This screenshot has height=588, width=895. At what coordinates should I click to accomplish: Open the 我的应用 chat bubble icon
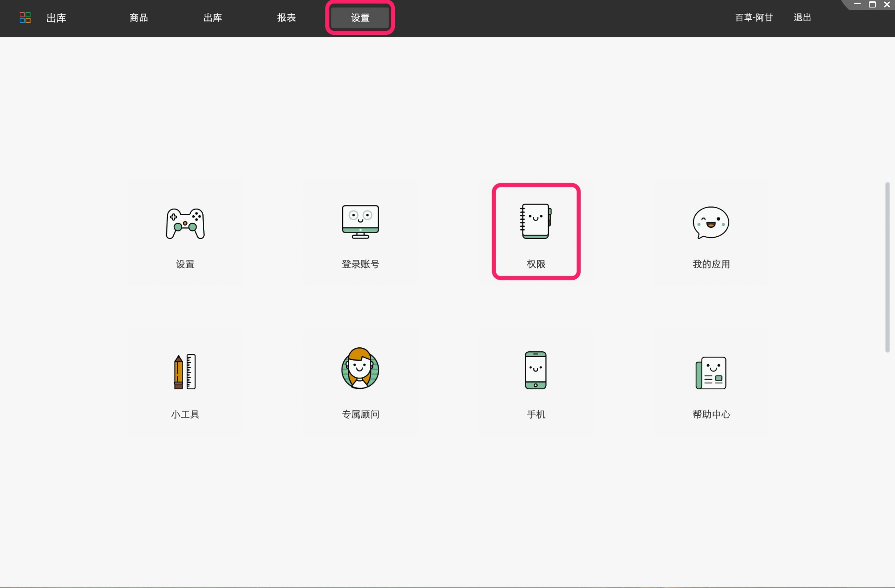pos(711,222)
